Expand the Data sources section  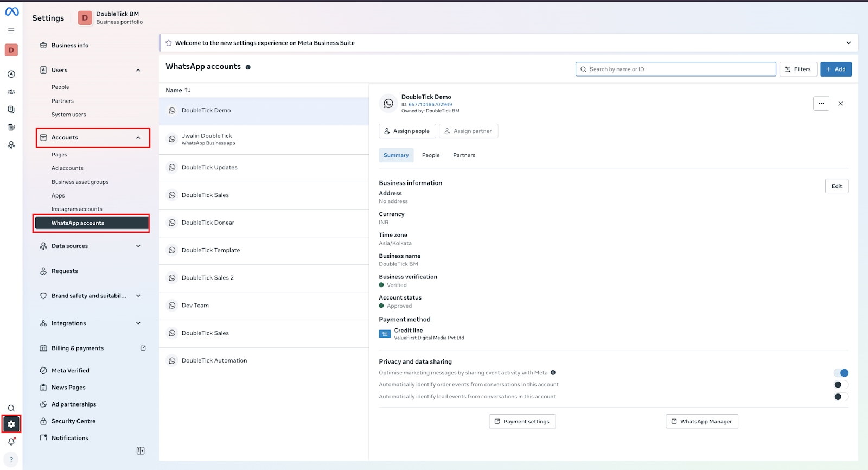tap(138, 246)
